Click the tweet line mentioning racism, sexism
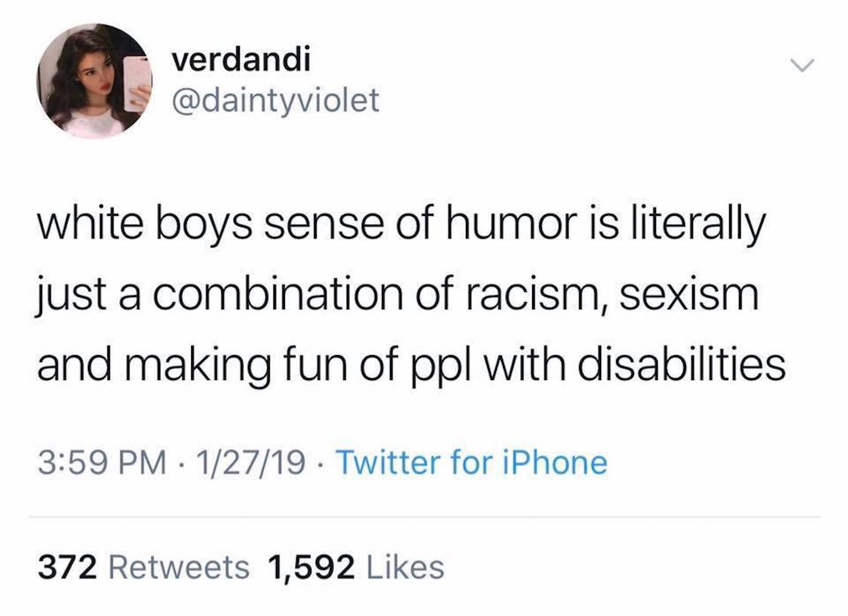 tap(397, 294)
